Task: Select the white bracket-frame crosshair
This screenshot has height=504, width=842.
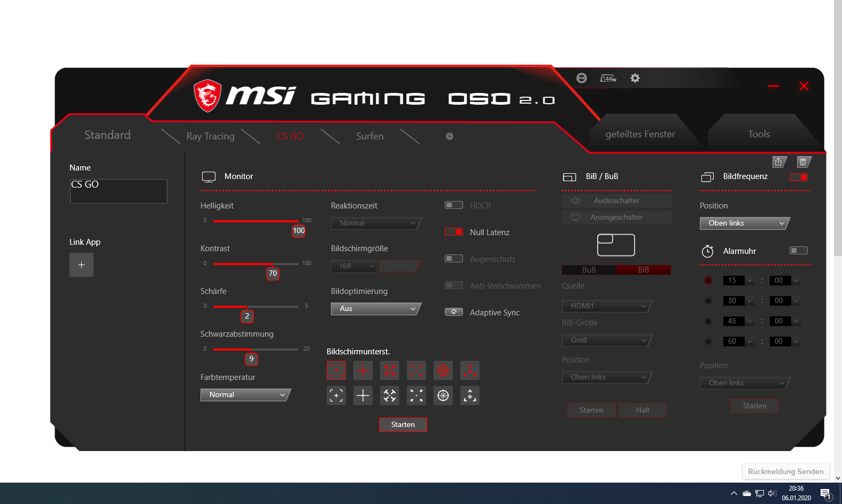Action: (x=336, y=396)
